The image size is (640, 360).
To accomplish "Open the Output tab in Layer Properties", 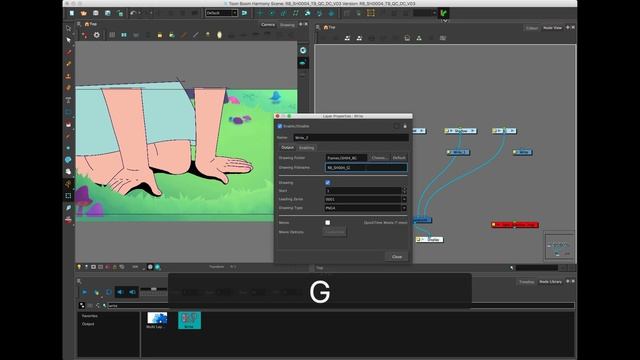I will pyautogui.click(x=287, y=147).
